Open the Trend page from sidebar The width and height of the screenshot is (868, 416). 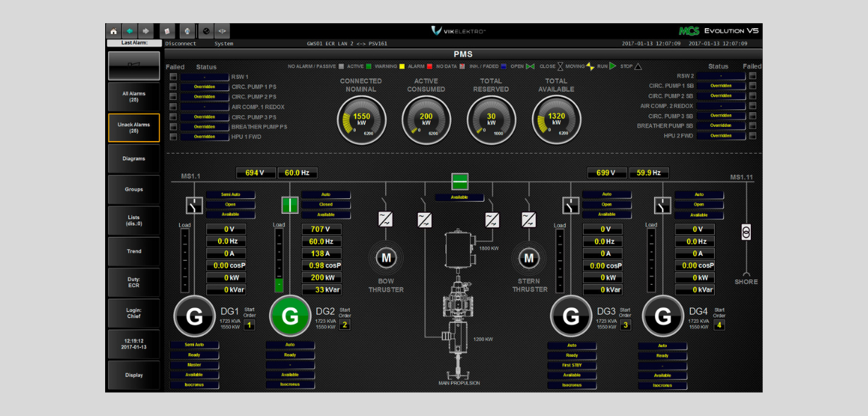133,251
